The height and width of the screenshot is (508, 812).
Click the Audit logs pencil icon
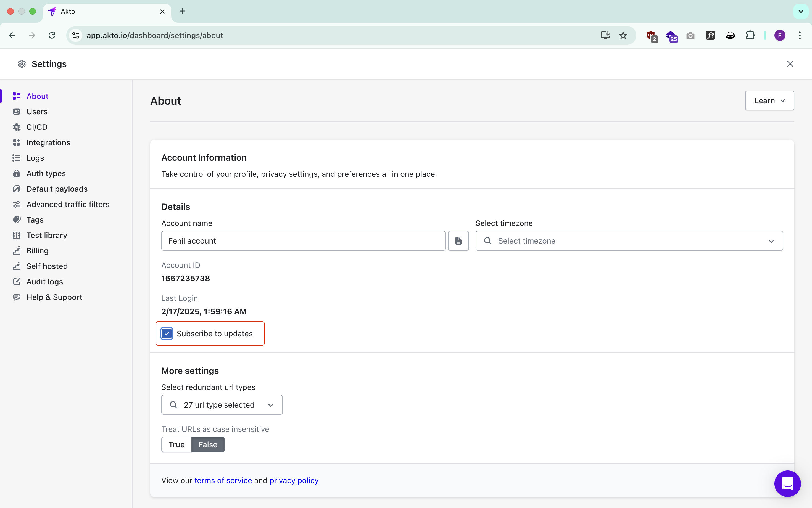coord(17,282)
